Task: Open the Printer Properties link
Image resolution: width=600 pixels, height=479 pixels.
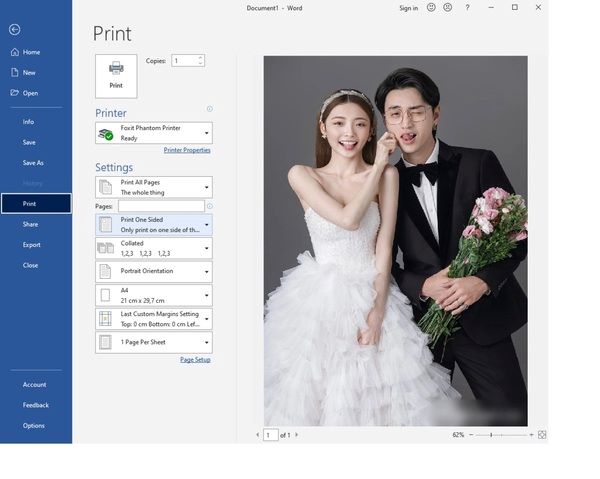Action: [187, 150]
